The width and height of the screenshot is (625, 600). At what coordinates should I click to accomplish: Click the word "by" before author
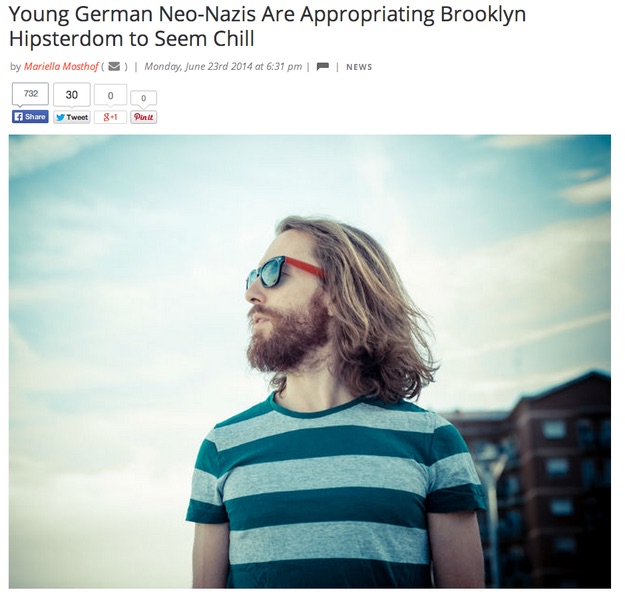[x=15, y=67]
